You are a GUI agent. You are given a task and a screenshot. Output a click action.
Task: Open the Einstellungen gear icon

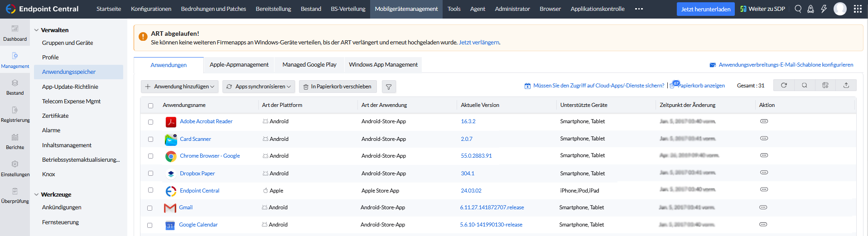coord(15,164)
